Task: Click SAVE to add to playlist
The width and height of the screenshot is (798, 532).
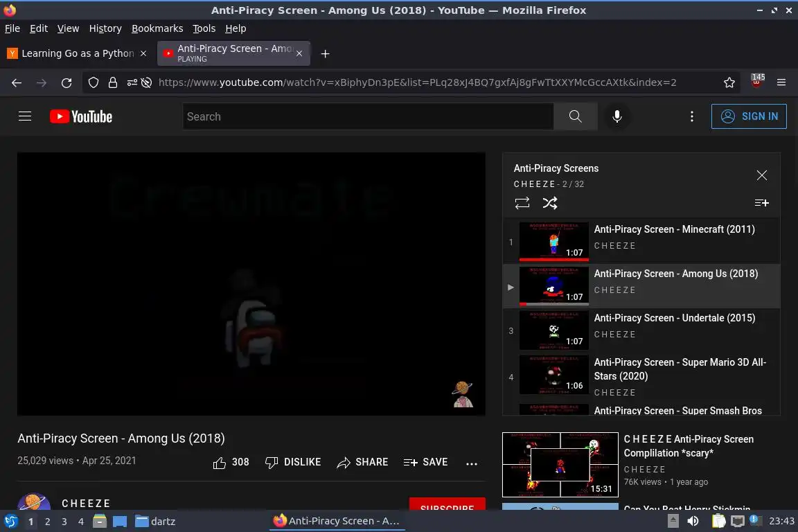Action: (x=425, y=462)
